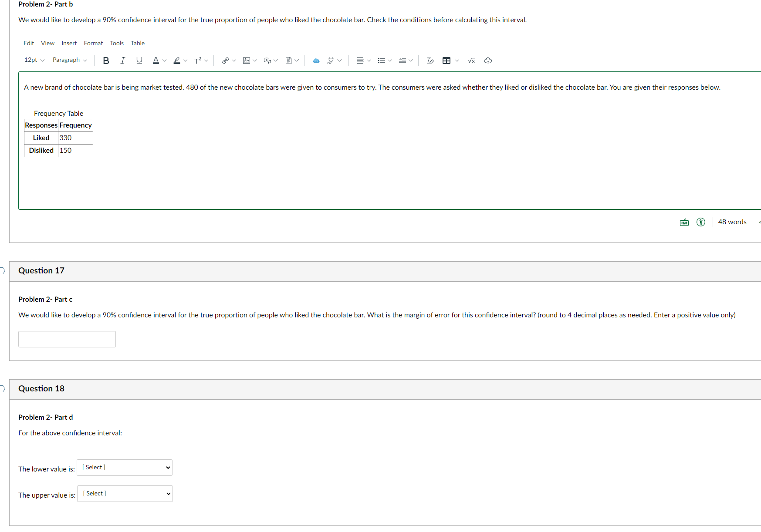Viewport: 761px width, 532px height.
Task: Open the Format menu
Action: [x=93, y=43]
